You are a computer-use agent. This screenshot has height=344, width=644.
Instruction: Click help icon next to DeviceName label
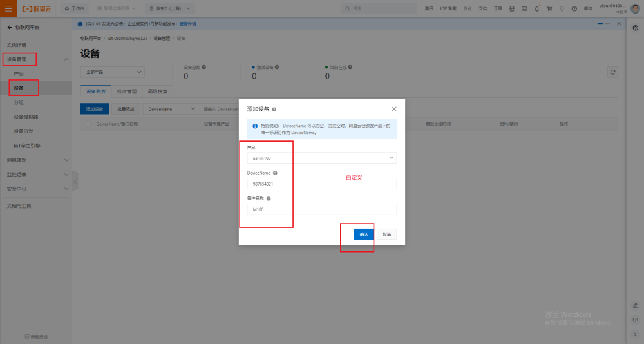pos(275,173)
